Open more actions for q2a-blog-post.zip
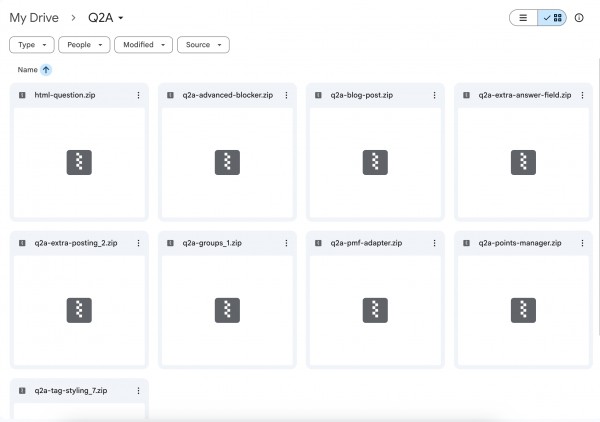 pyautogui.click(x=434, y=95)
